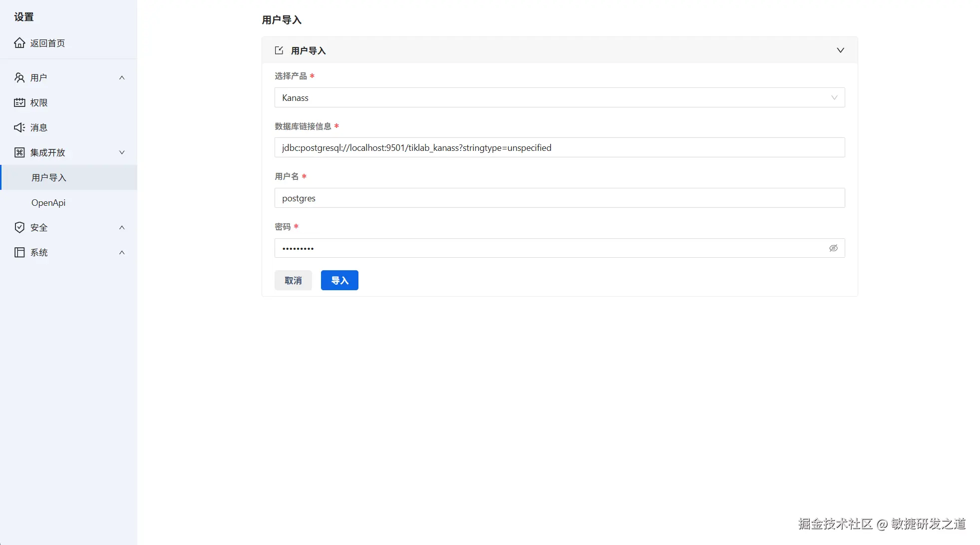Toggle password visibility eye icon

833,248
